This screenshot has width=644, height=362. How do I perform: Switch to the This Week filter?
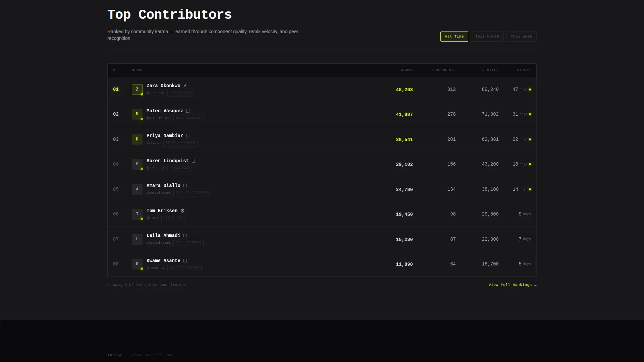(x=521, y=37)
